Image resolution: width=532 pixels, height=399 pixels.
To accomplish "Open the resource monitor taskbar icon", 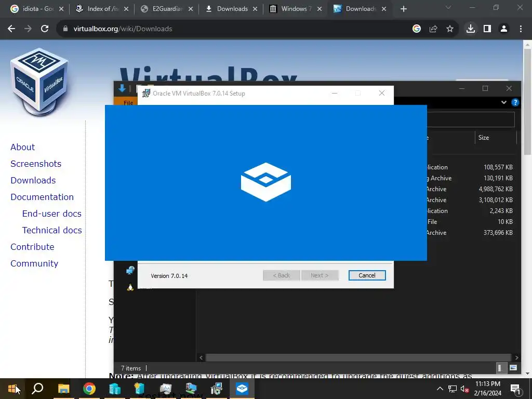I will coord(166,389).
